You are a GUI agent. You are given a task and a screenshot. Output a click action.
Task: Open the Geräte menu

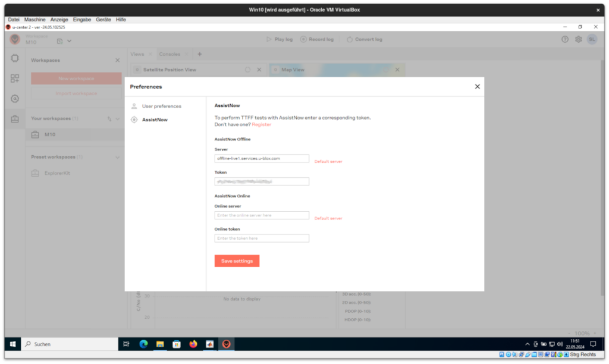click(x=103, y=20)
